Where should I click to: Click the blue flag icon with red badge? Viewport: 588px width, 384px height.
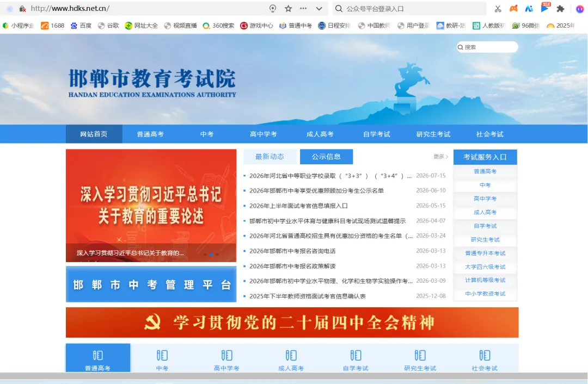[x=545, y=8]
